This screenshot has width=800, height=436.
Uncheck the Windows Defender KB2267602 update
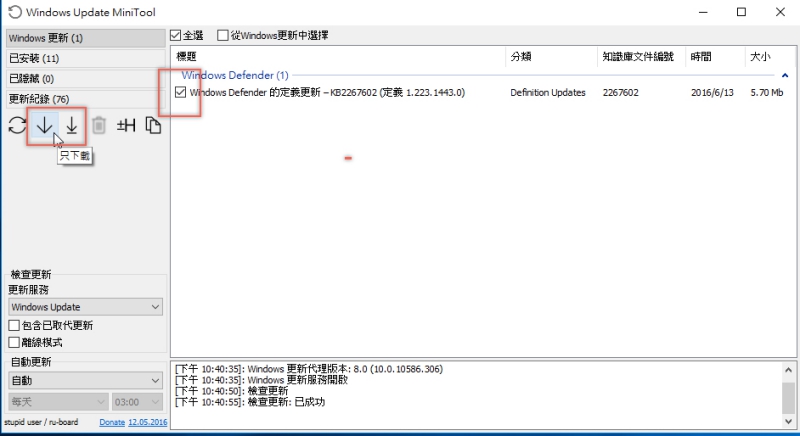point(180,92)
